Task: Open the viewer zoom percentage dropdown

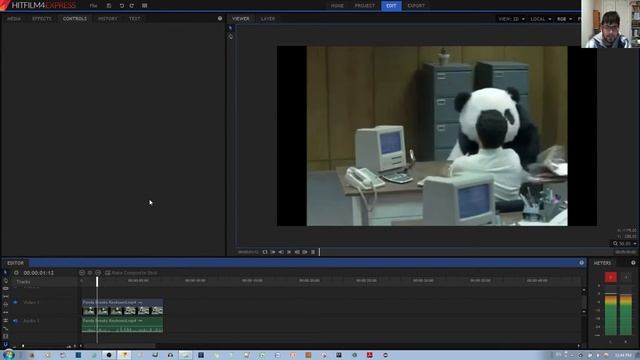Action: (x=624, y=244)
